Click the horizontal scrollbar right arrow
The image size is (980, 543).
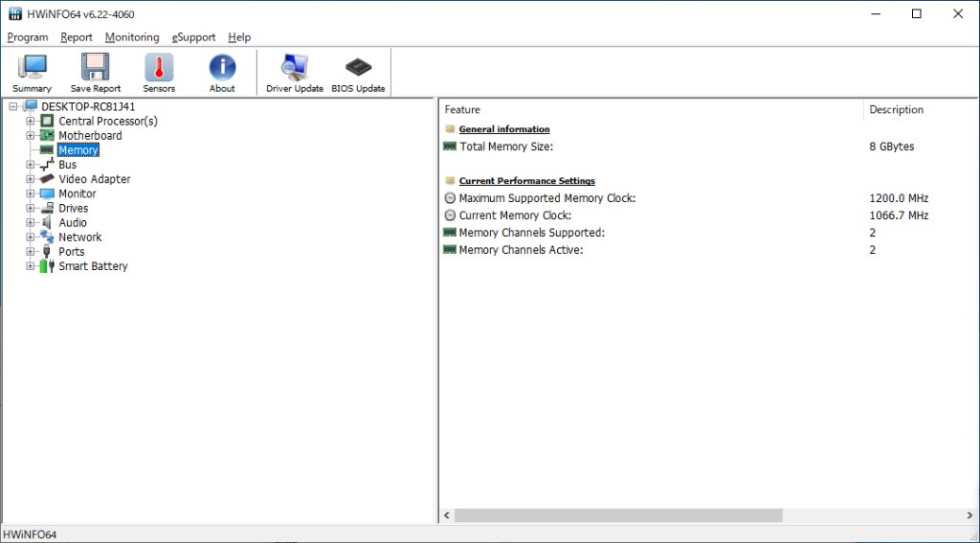click(969, 515)
